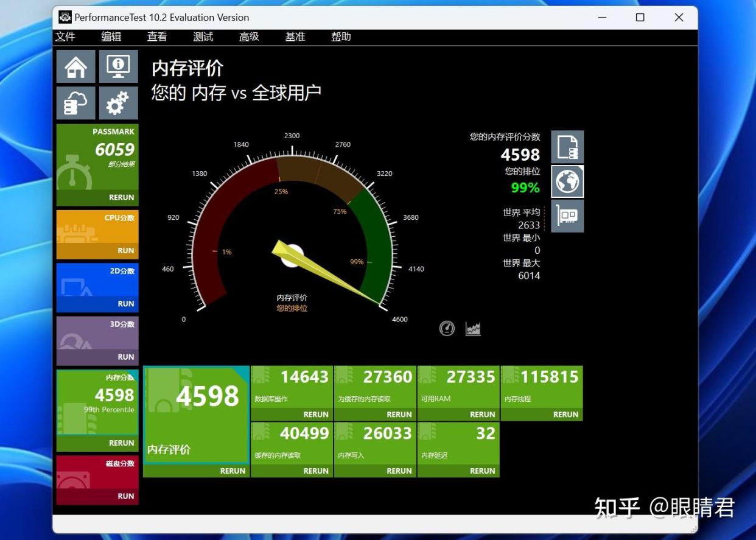This screenshot has height=540, width=756.
Task: Click the 26033 内存写入 value
Action: (388, 433)
